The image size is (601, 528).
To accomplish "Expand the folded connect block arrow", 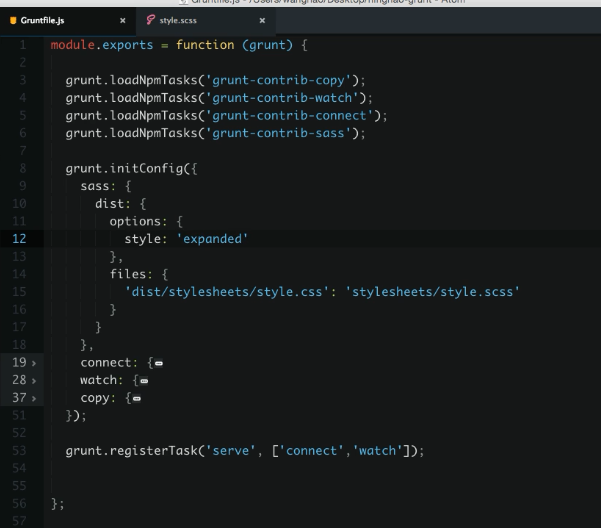I will (x=35, y=362).
